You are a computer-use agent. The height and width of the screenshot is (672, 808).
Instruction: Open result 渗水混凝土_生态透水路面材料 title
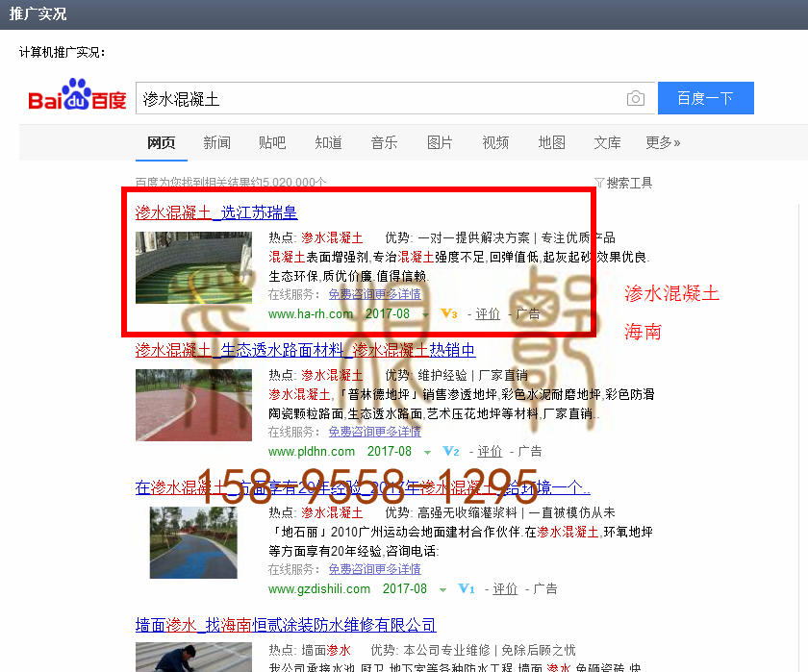pyautogui.click(x=305, y=350)
